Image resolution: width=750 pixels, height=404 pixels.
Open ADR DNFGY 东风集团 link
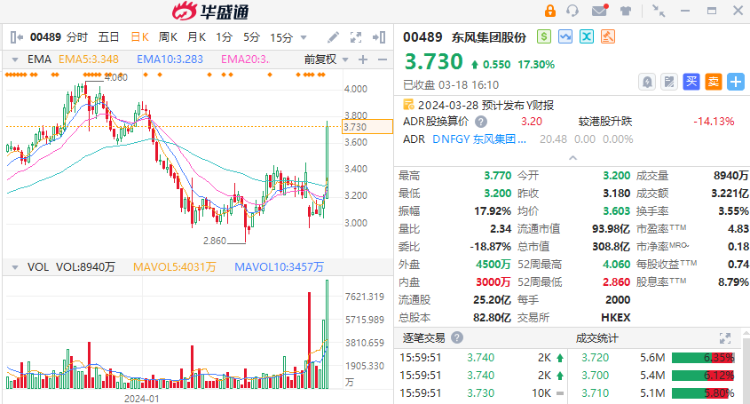(479, 139)
